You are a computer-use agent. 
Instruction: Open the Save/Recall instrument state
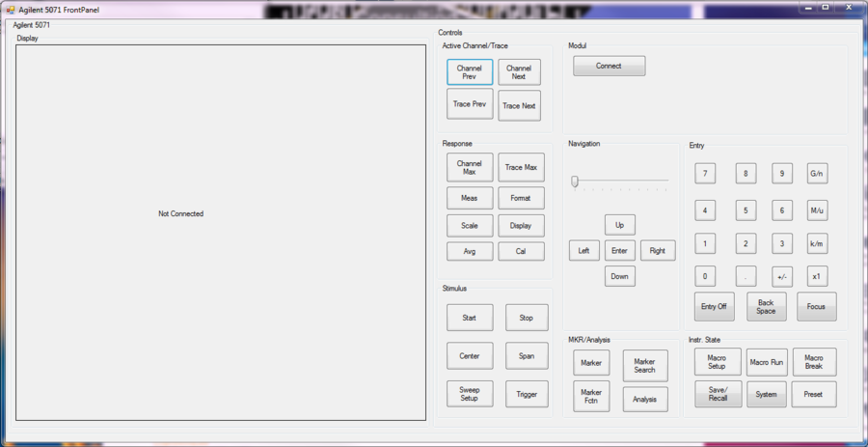pos(718,394)
